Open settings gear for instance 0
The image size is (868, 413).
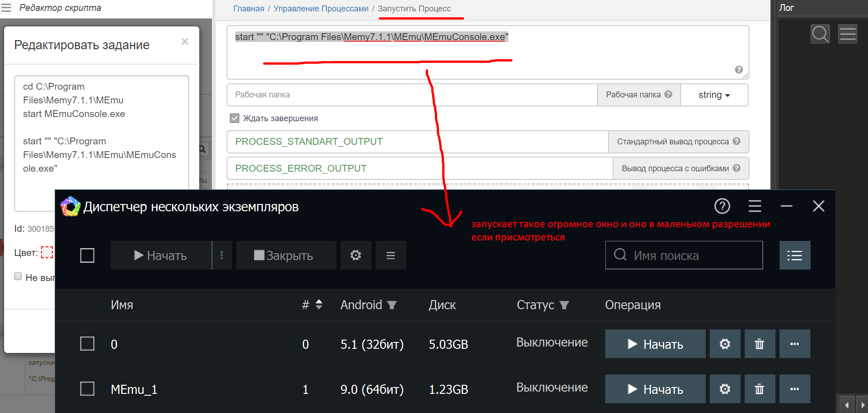click(x=724, y=344)
